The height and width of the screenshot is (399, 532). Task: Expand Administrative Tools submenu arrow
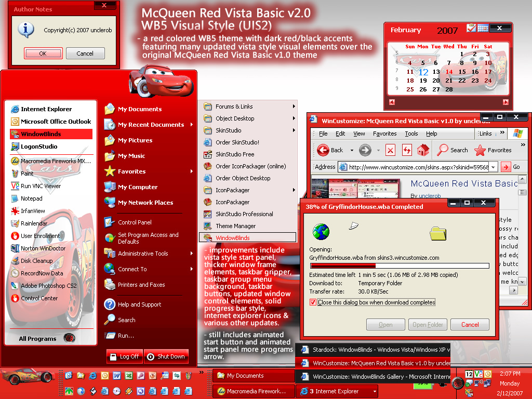pos(192,254)
